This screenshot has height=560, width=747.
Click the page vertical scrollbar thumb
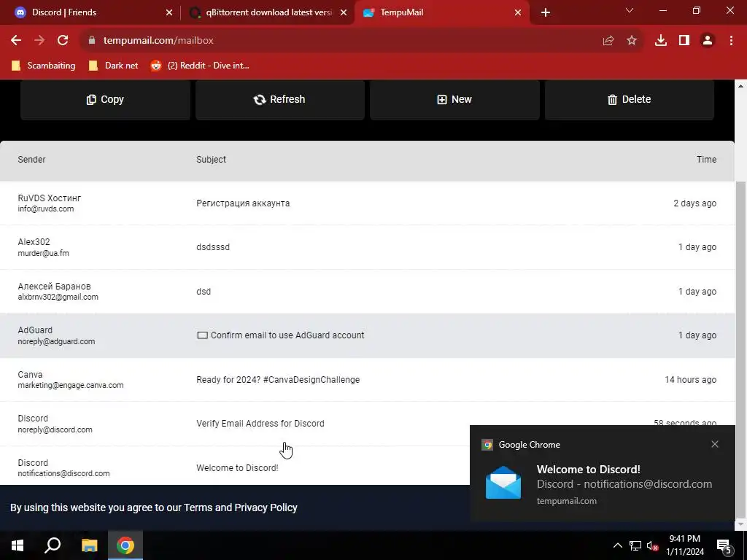point(740,350)
